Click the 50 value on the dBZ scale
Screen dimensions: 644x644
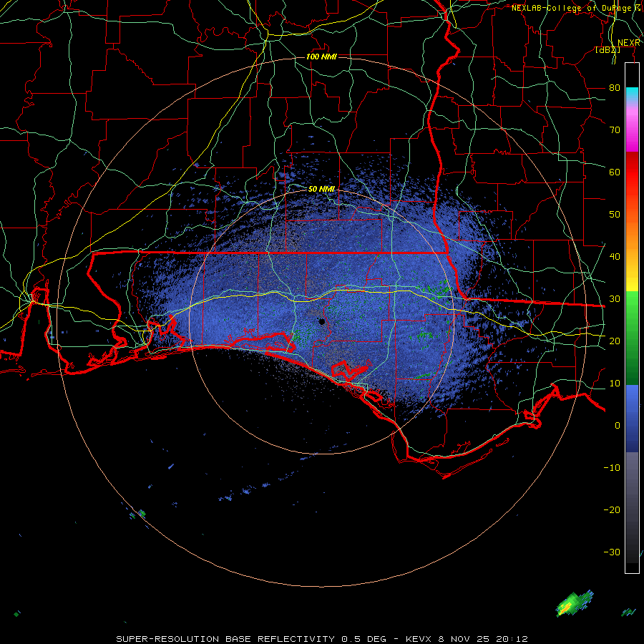pyautogui.click(x=615, y=215)
